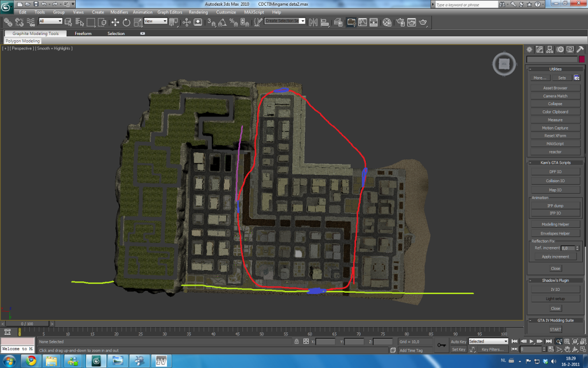Open the selection filter All dropdown

[x=51, y=21]
